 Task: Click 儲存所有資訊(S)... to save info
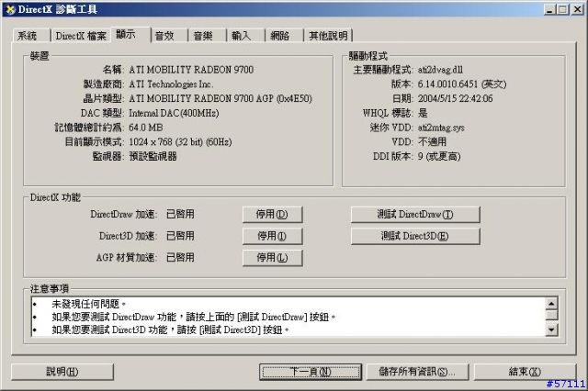417,372
